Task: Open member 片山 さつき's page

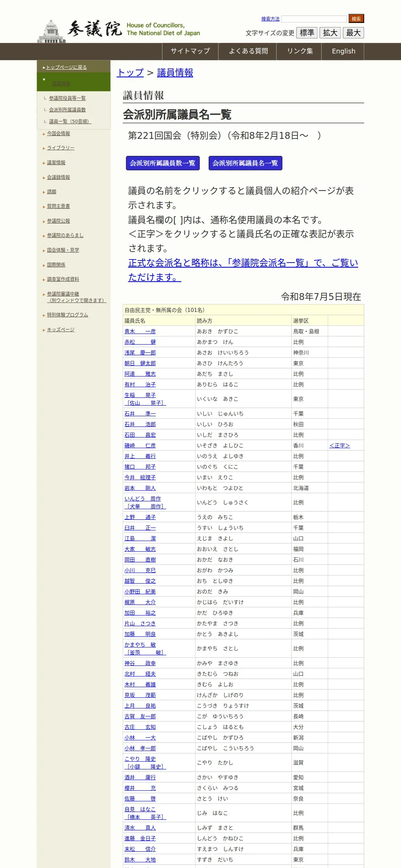Action: coord(140,624)
